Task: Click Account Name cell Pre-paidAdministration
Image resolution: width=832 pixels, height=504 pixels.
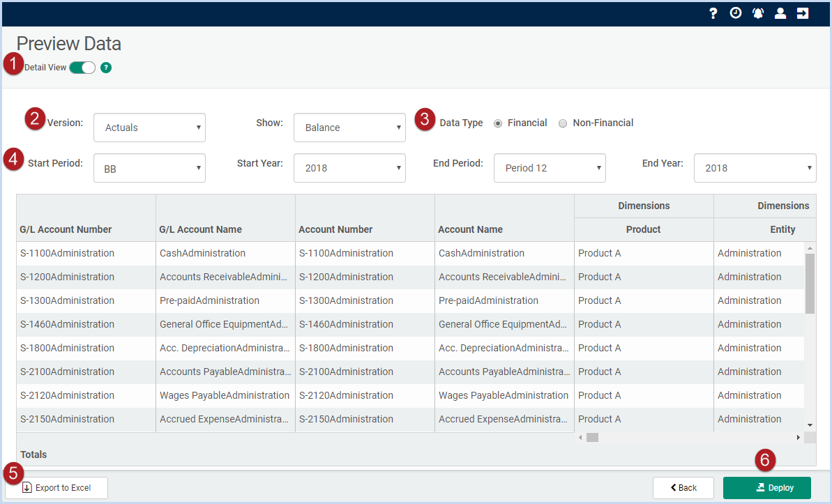Action: click(504, 301)
